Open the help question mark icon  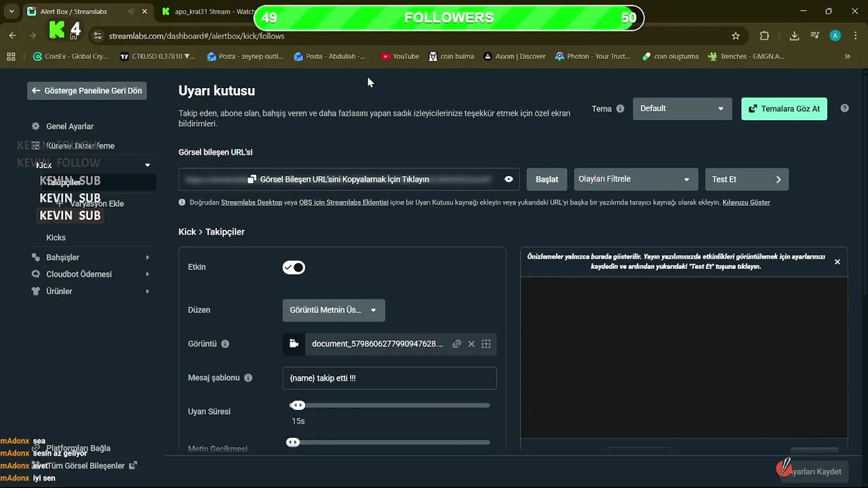click(x=844, y=108)
